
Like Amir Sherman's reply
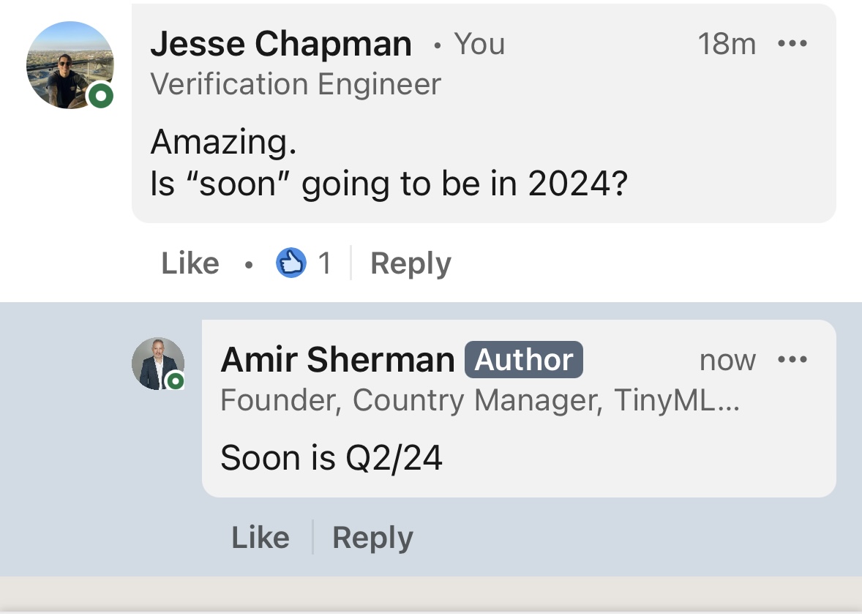261,538
